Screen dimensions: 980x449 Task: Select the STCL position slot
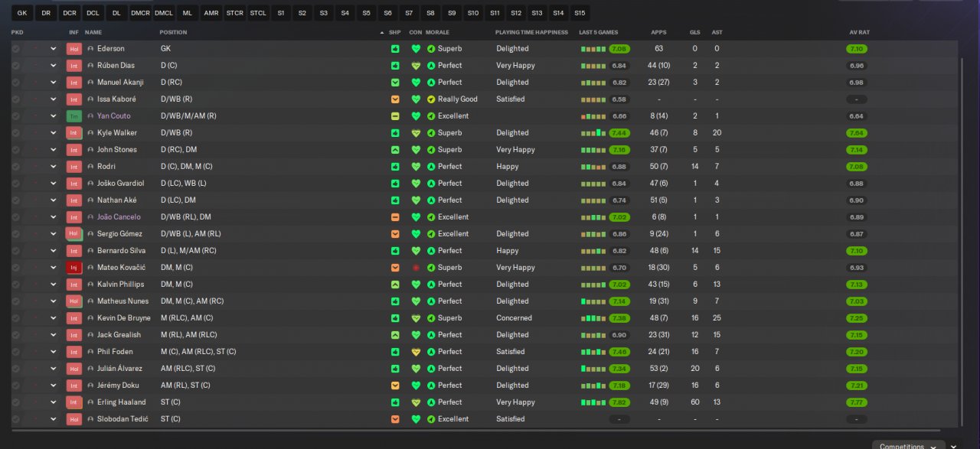(258, 13)
